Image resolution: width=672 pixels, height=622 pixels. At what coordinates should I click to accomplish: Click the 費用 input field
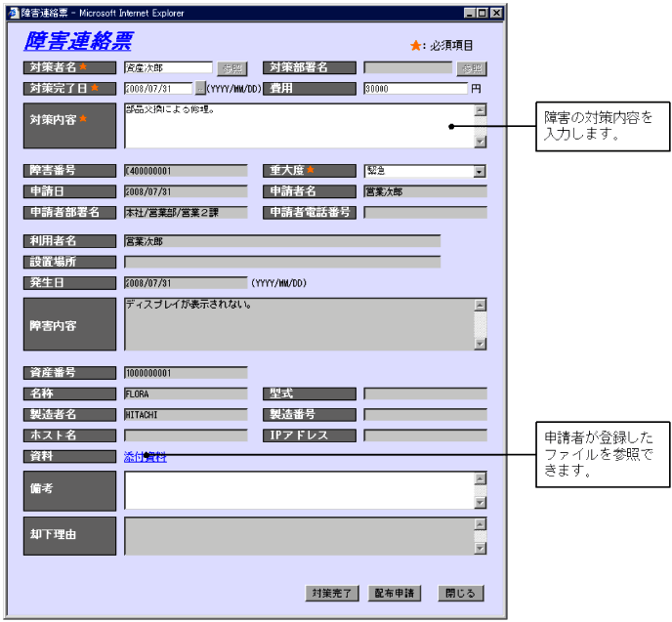pyautogui.click(x=415, y=89)
